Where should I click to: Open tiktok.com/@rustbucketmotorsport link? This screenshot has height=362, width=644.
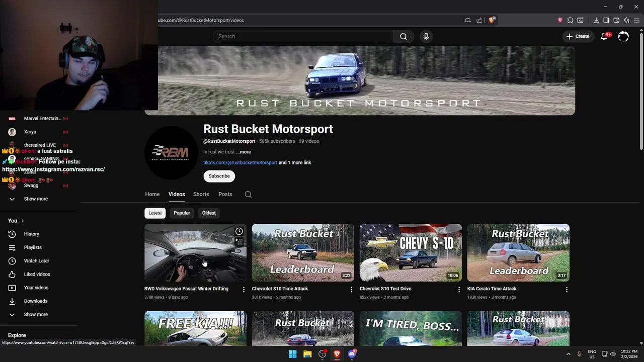(x=240, y=162)
